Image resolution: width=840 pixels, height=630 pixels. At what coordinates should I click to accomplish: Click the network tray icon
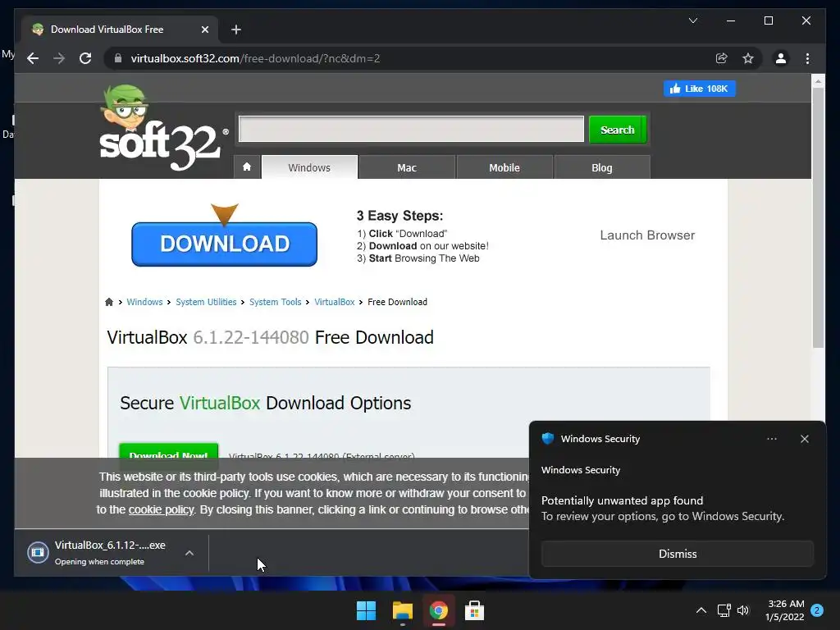724,610
